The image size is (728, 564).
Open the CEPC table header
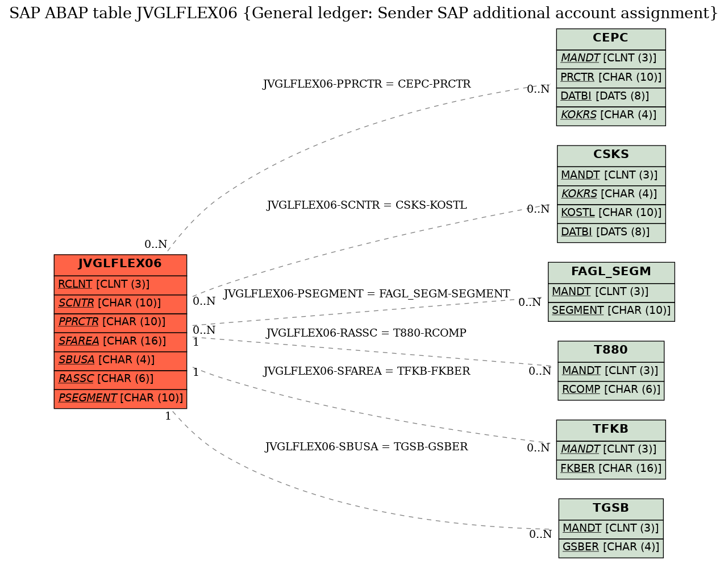pos(611,39)
